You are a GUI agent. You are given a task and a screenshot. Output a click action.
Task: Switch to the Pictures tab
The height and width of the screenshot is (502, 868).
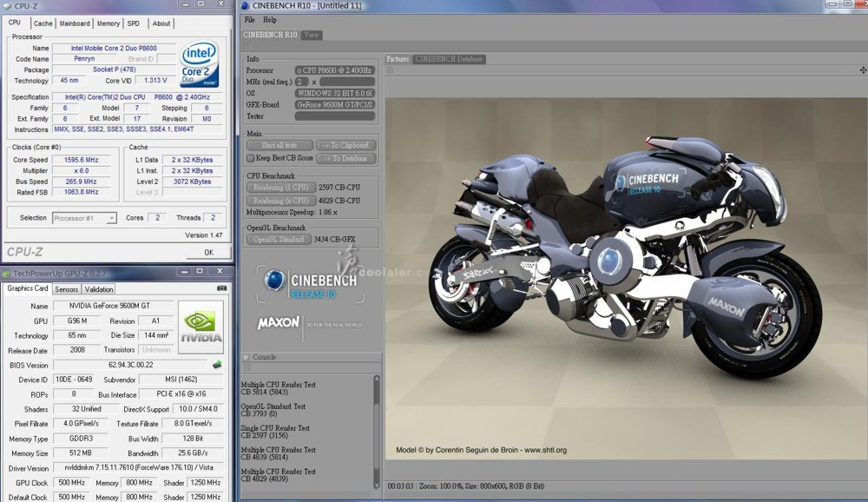point(398,59)
